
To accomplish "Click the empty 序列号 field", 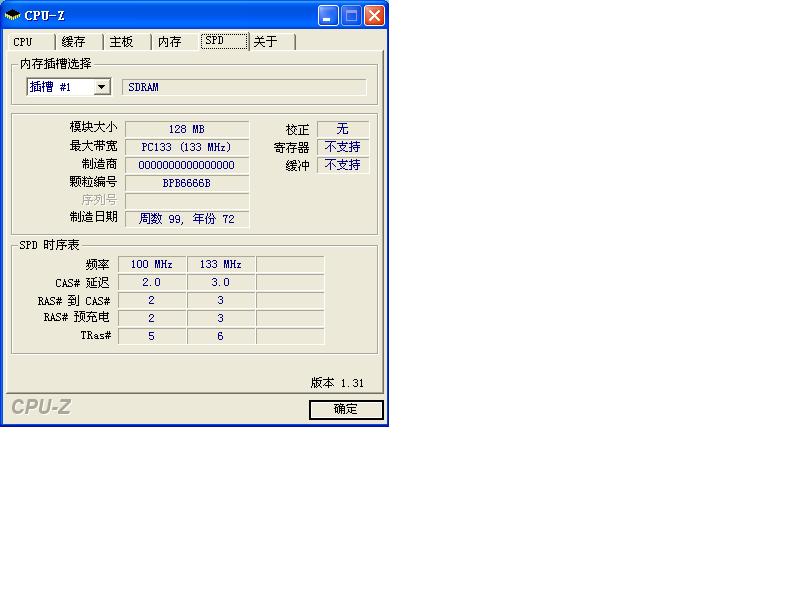I will click(x=187, y=201).
